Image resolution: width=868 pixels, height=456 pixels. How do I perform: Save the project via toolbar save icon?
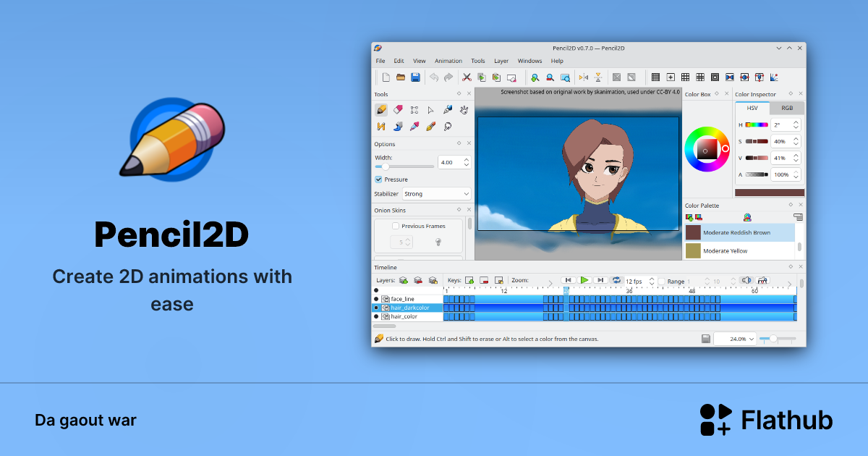click(x=415, y=77)
